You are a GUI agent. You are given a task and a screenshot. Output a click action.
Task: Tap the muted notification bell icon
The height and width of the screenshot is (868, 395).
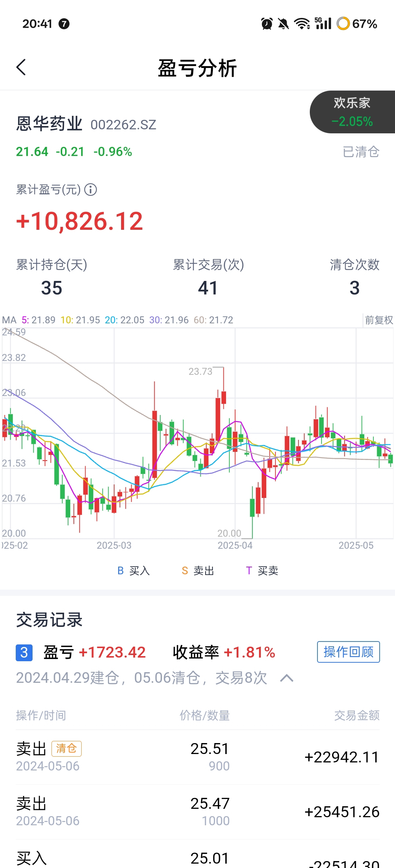click(283, 24)
